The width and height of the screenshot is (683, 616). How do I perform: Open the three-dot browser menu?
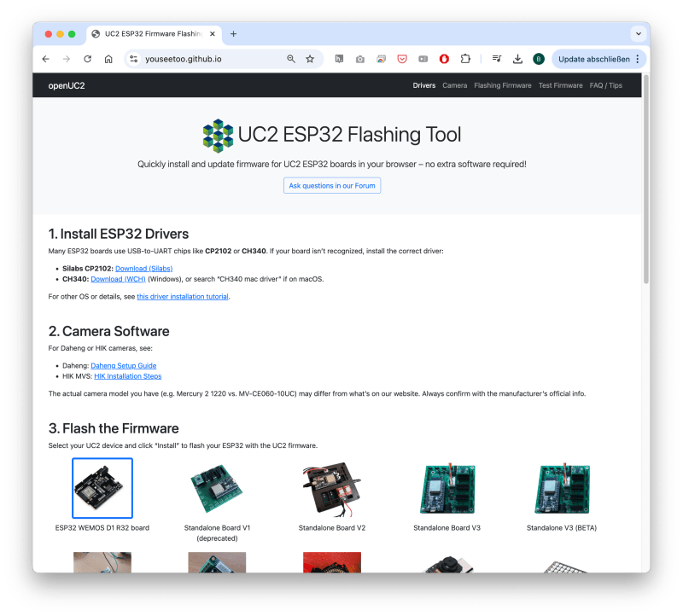pyautogui.click(x=637, y=59)
